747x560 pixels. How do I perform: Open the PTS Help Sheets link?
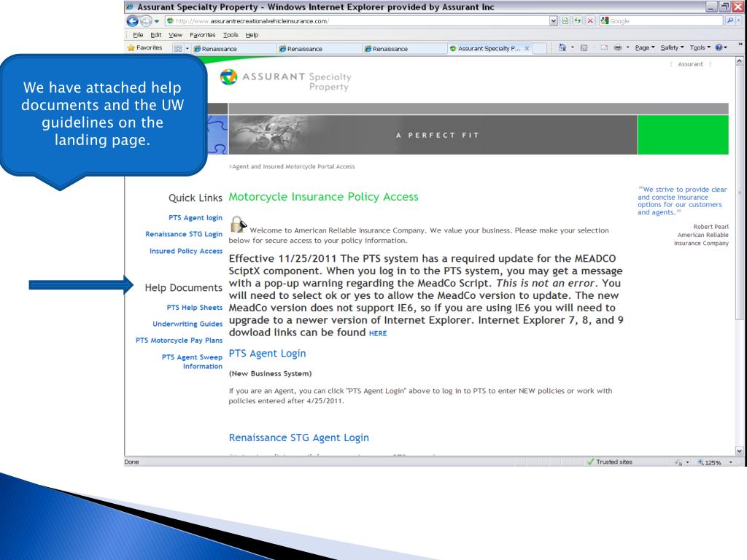194,308
